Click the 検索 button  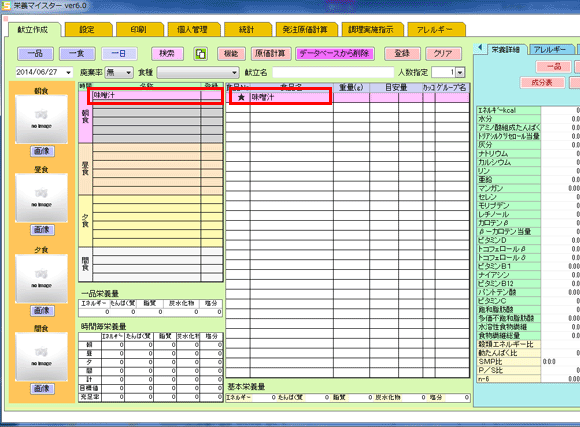[x=167, y=54]
